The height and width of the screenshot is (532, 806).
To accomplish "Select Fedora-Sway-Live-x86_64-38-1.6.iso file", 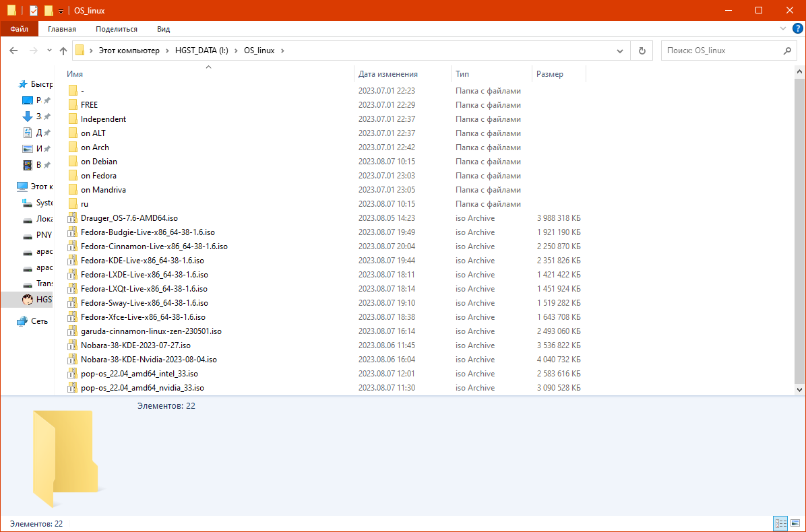I will (x=144, y=303).
